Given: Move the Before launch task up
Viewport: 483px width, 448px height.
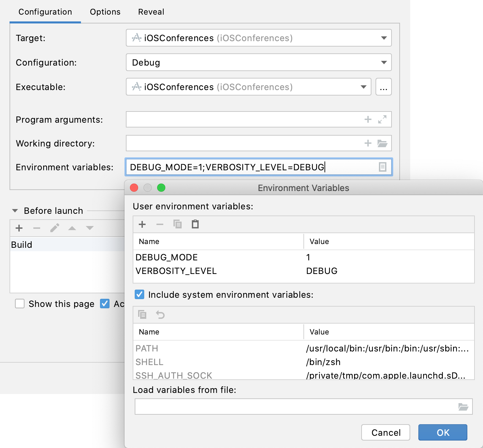Looking at the screenshot, I should 72,228.
